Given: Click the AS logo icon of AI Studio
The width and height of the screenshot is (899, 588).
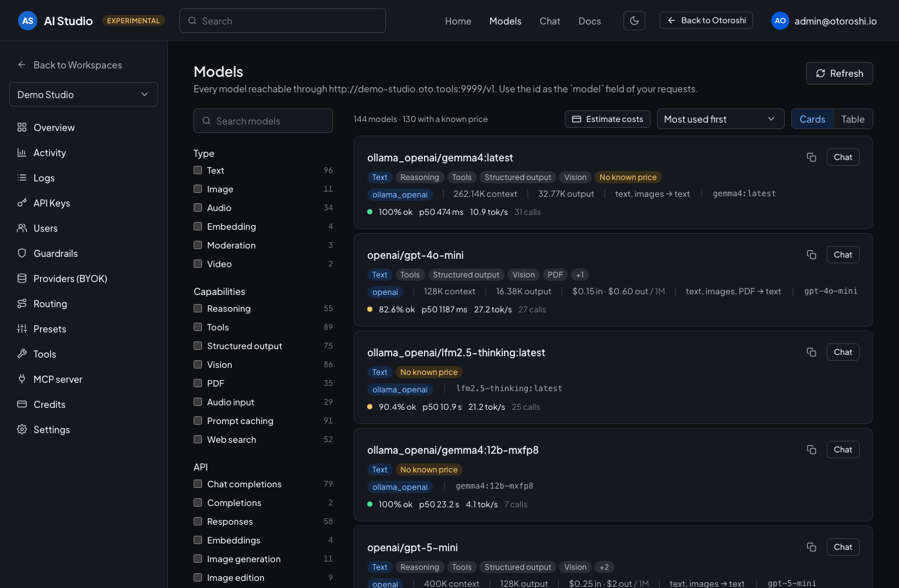Looking at the screenshot, I should click(x=28, y=21).
